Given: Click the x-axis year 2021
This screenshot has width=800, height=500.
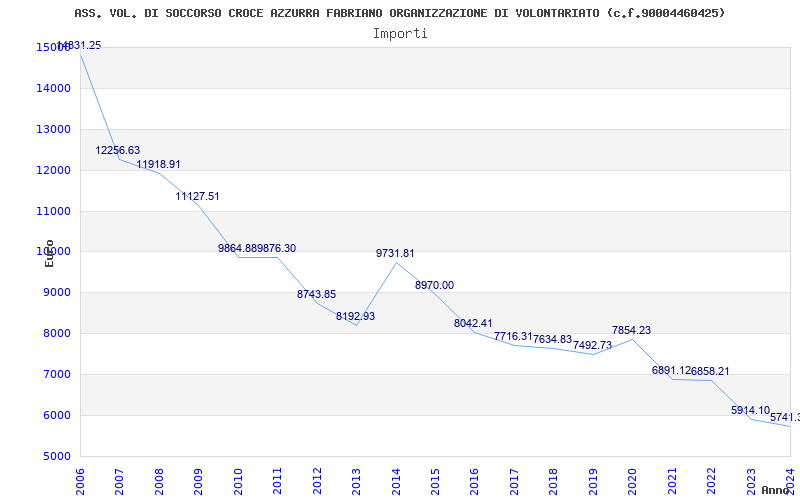Looking at the screenshot, I should pyautogui.click(x=672, y=481).
